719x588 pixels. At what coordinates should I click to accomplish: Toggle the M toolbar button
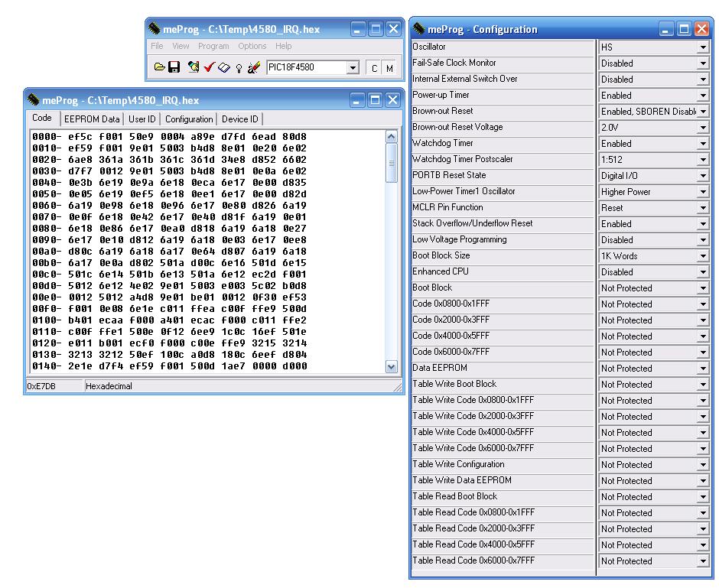[389, 68]
